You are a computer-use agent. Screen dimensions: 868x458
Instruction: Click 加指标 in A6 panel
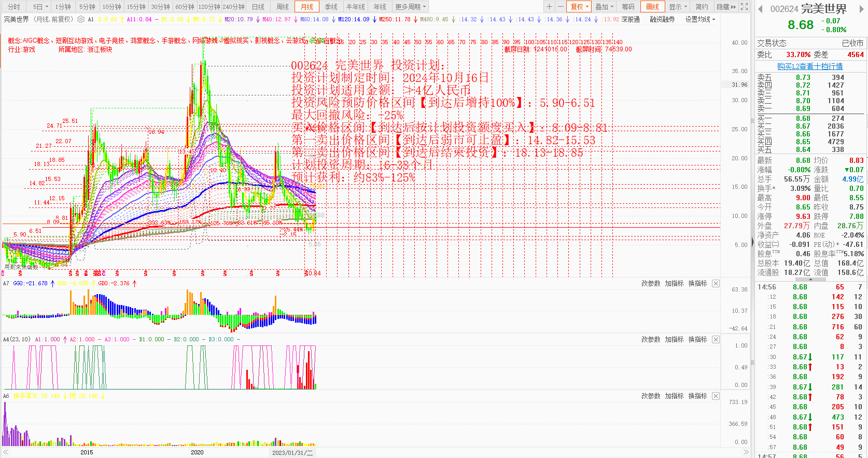674,396
